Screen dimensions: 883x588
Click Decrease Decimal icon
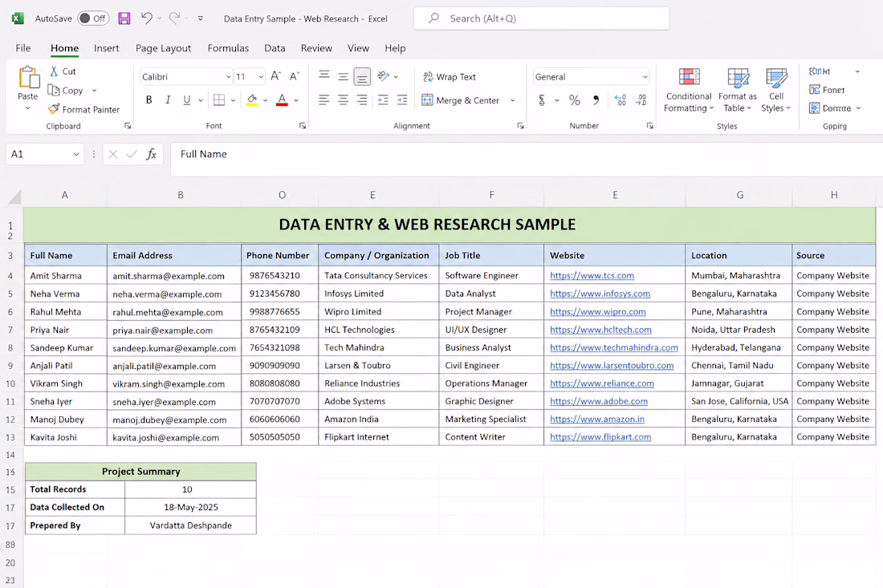[641, 100]
